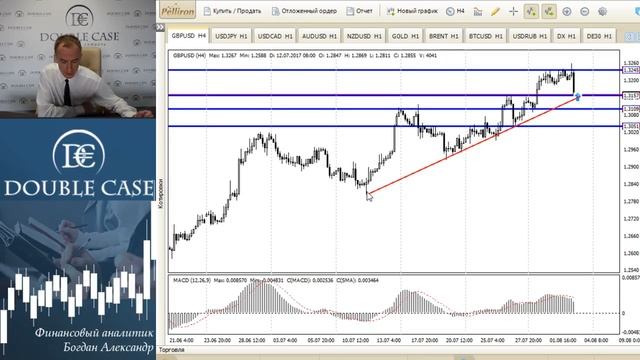Select the horizontal line at 1.3109

click(x=394, y=109)
